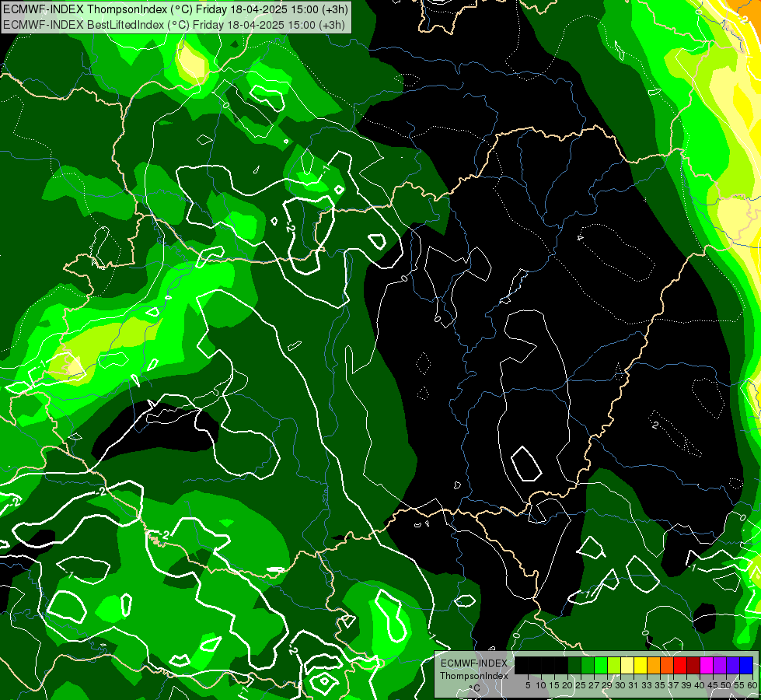Click the legend label ThompsonIndex
The height and width of the screenshot is (700, 761).
(x=474, y=676)
